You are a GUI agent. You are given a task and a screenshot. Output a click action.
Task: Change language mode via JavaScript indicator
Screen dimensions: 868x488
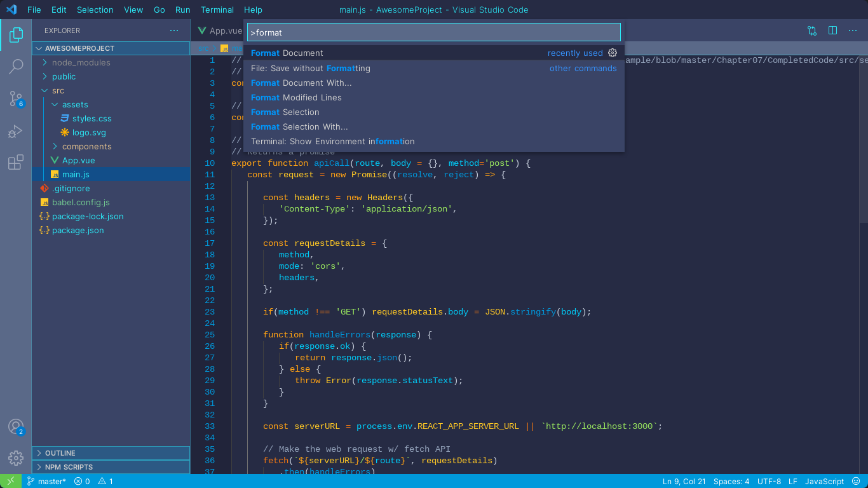(824, 481)
